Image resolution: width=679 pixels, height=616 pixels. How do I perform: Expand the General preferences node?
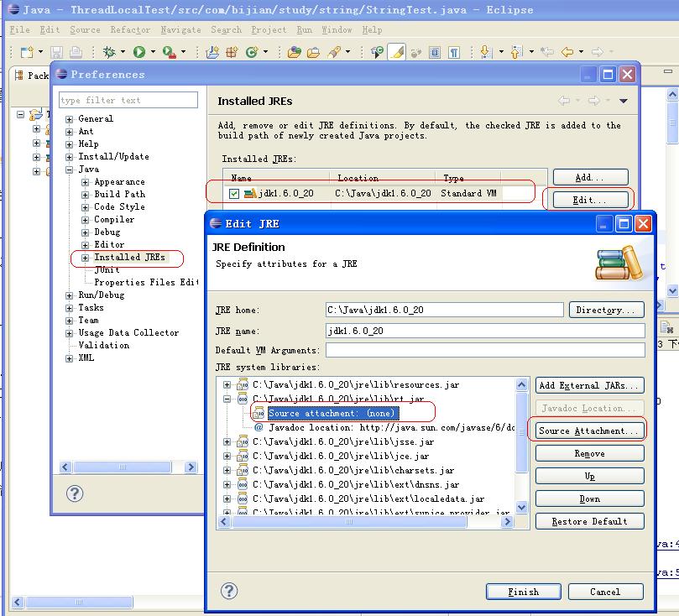click(x=70, y=119)
